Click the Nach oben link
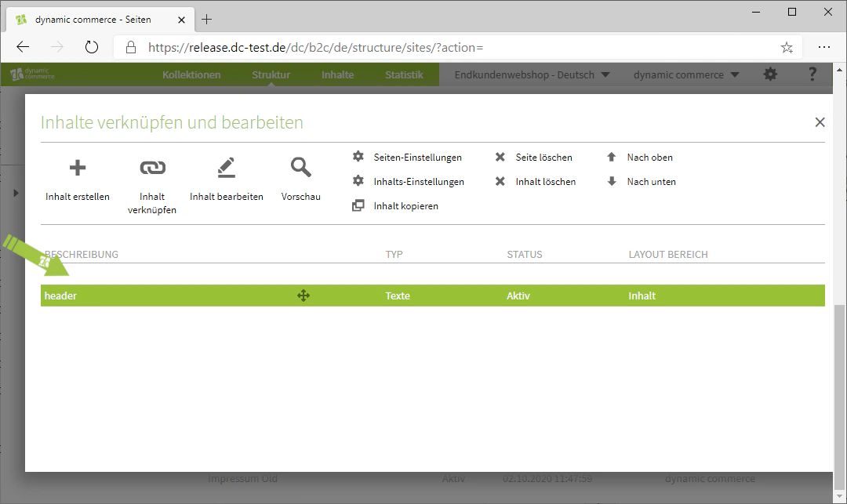 [650, 158]
